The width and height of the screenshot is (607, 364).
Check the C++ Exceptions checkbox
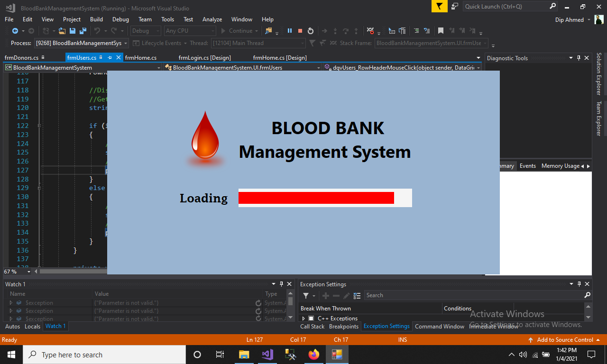[311, 318]
